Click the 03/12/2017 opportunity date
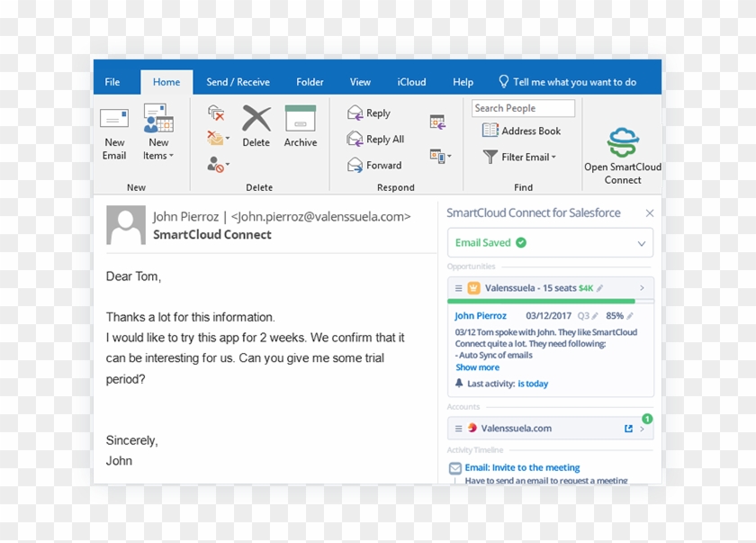The width and height of the screenshot is (756, 543). click(548, 316)
